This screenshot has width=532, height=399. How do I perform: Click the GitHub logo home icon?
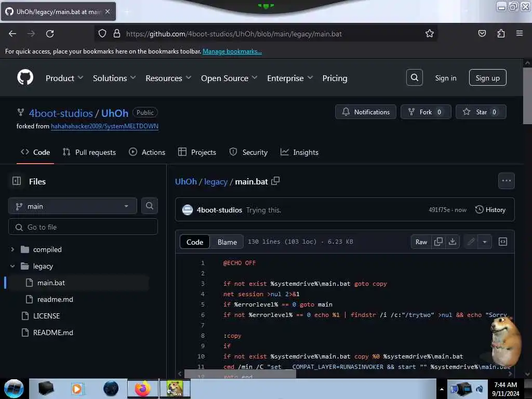coord(25,77)
